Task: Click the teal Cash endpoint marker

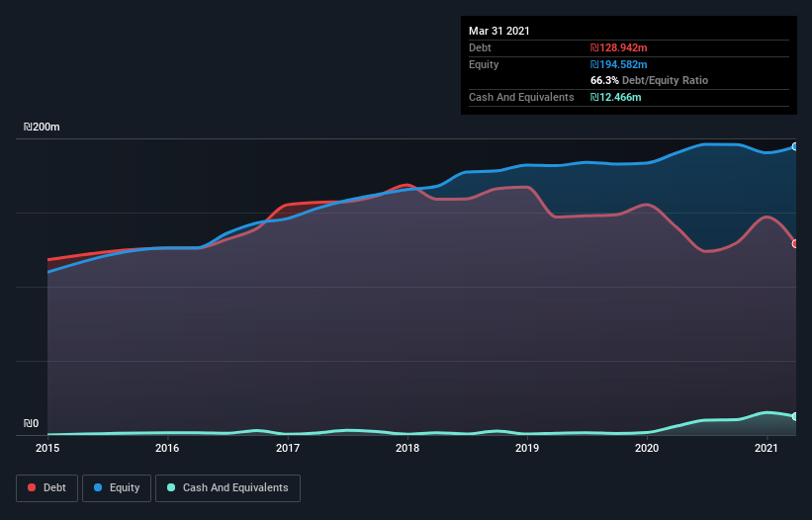Action: (795, 416)
